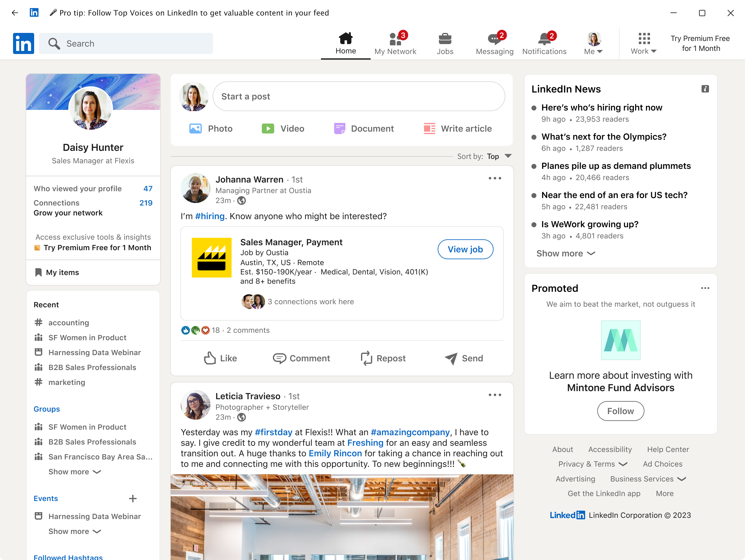Click the Start a post field
Image resolution: width=745 pixels, height=560 pixels.
pyautogui.click(x=358, y=96)
